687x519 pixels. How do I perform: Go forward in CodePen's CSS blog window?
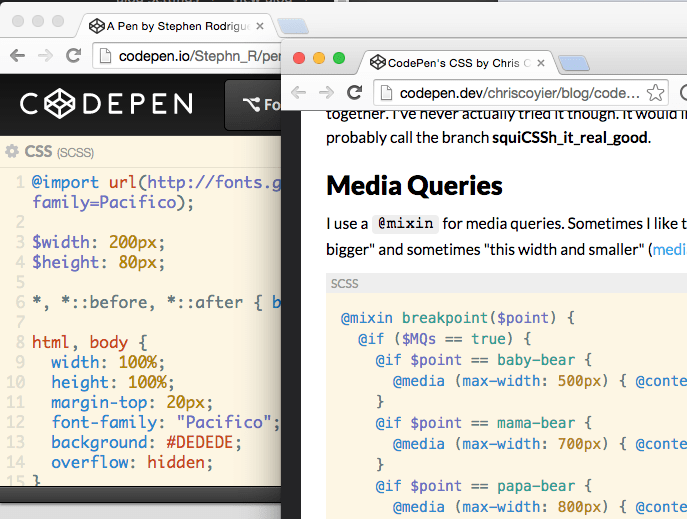pyautogui.click(x=326, y=92)
